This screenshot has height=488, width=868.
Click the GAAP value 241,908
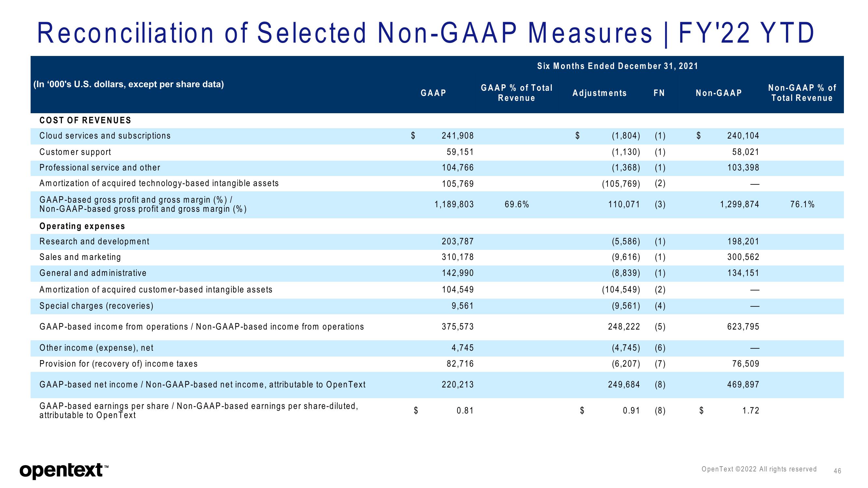point(457,136)
